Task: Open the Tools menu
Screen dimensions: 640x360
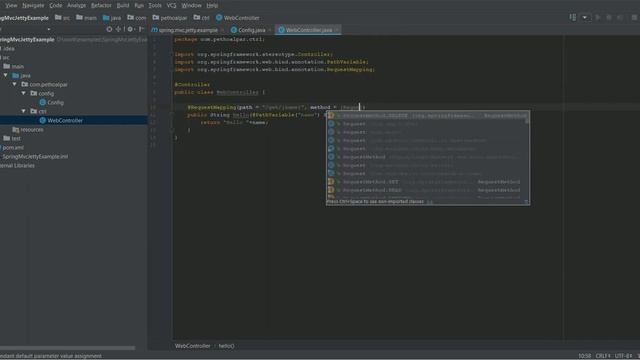Action: (x=155, y=5)
